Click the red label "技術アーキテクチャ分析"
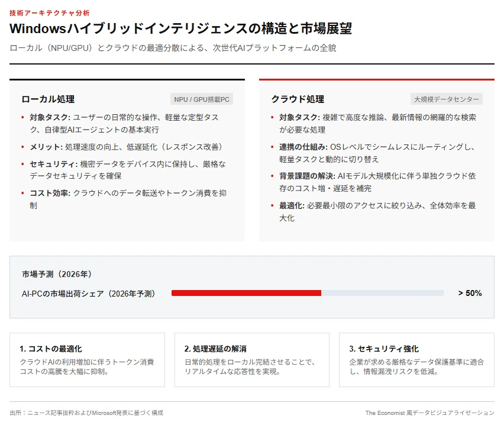The height and width of the screenshot is (425, 504). pyautogui.click(x=50, y=13)
